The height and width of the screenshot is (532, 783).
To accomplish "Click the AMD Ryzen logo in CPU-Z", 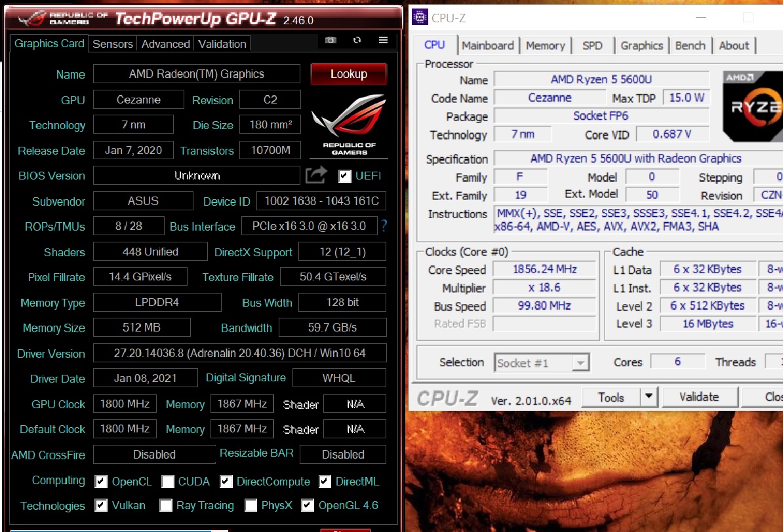I will point(753,105).
